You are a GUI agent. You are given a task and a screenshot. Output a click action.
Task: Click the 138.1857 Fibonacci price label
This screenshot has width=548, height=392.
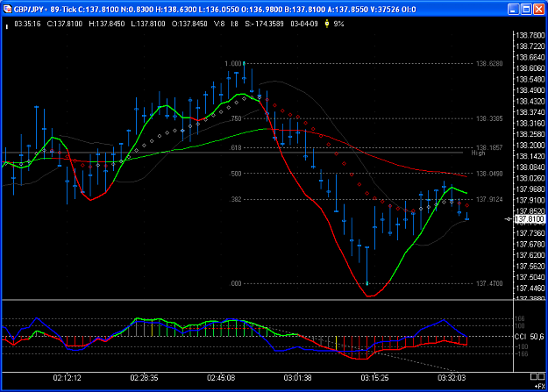489,147
